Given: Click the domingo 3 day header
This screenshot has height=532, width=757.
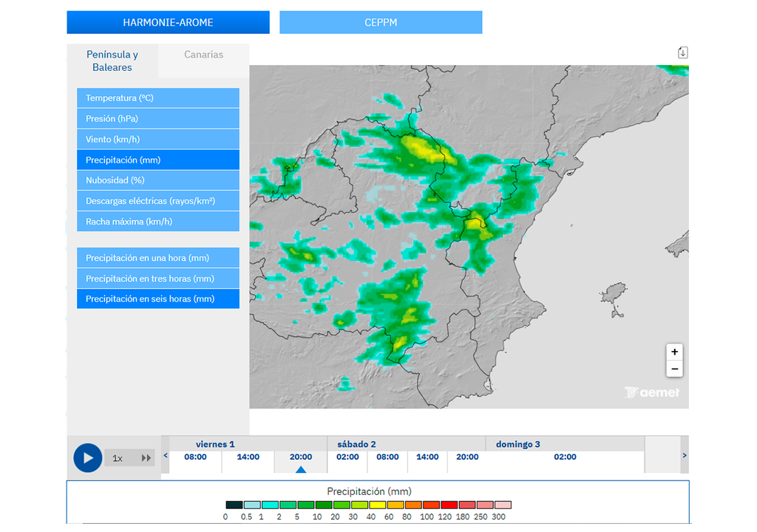Looking at the screenshot, I should 518,444.
